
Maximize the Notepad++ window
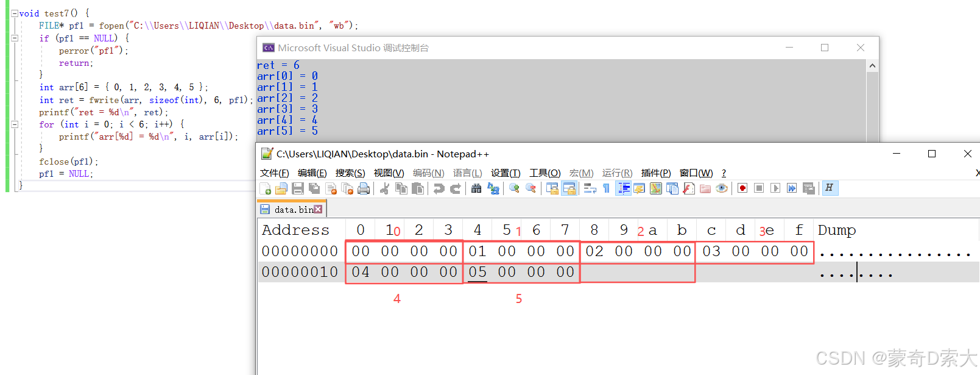point(931,154)
